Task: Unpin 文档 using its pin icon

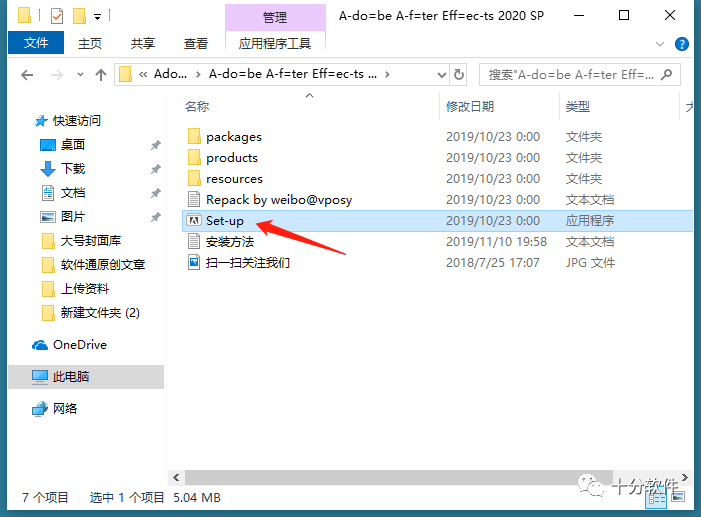Action: (155, 193)
